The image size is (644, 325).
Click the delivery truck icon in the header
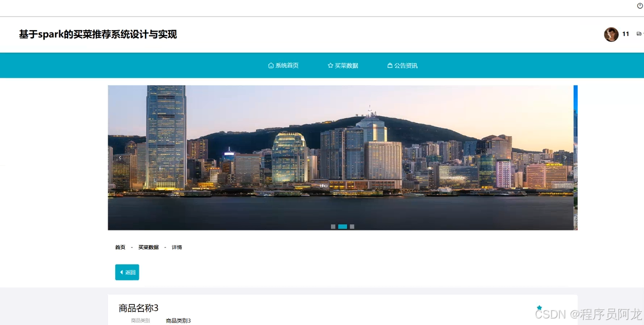(x=640, y=34)
